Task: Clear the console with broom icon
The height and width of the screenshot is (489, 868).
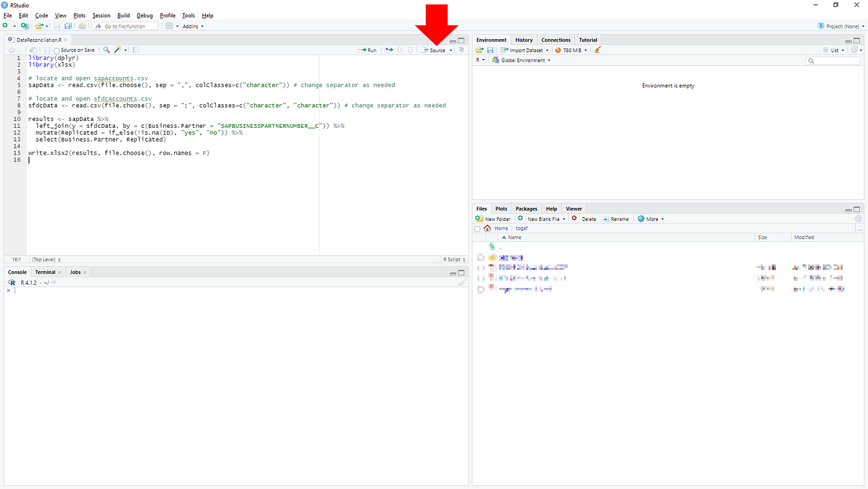Action: [x=461, y=282]
